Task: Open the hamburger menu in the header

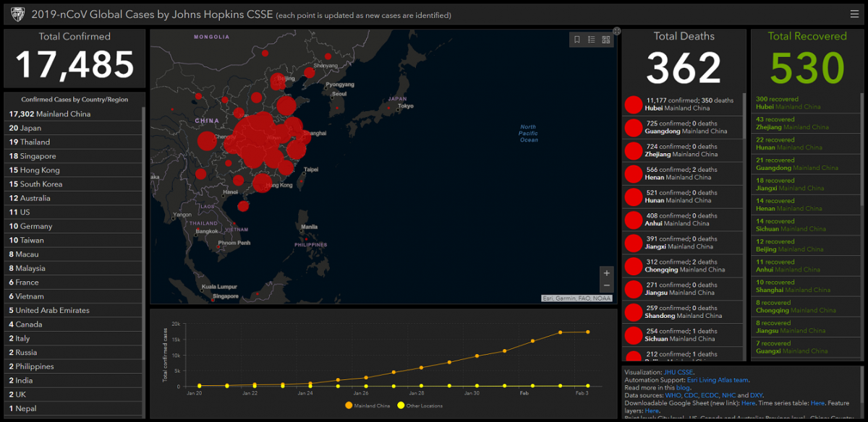Action: pos(854,14)
